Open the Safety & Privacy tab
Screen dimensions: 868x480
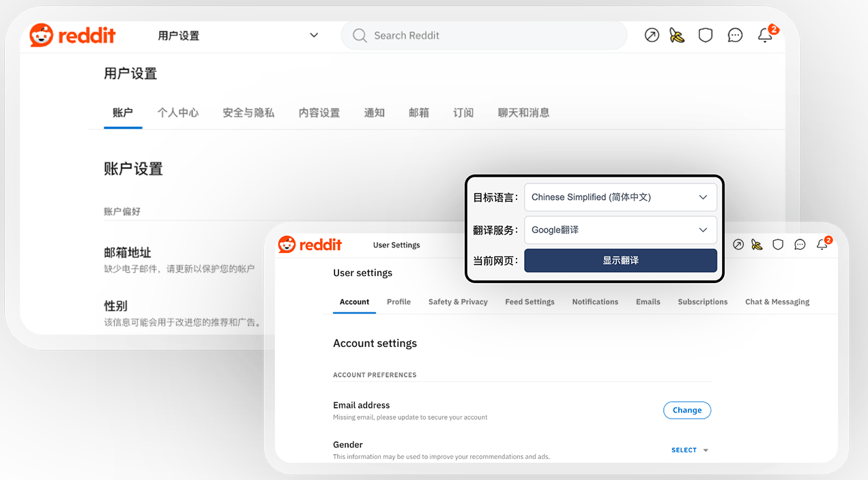point(458,302)
